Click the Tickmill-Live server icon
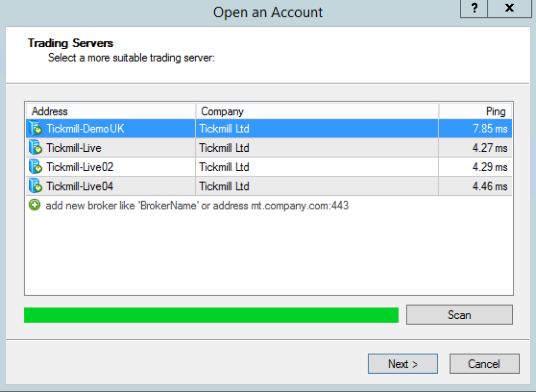Screen dimensions: 536x392 (35, 148)
